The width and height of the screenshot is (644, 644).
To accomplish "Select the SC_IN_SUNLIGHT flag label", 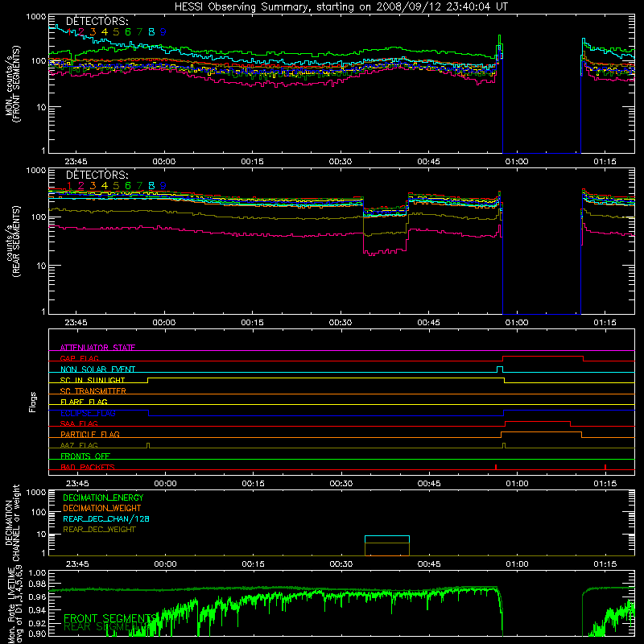I will (93, 380).
